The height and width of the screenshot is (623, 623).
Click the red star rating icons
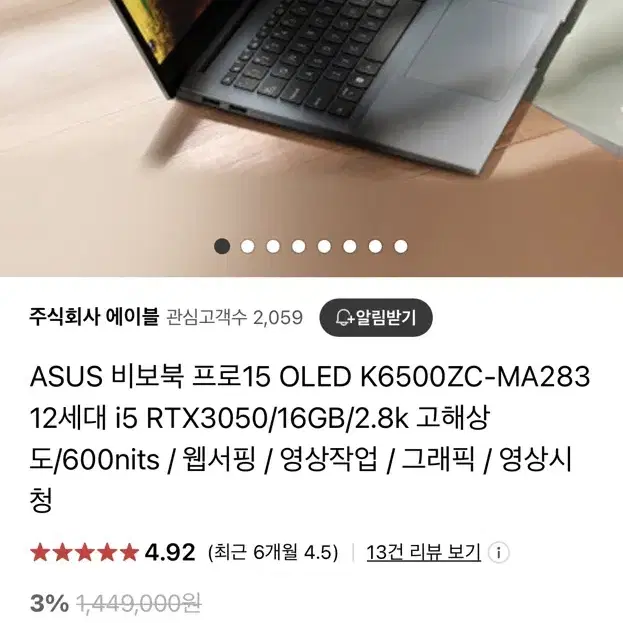(84, 553)
